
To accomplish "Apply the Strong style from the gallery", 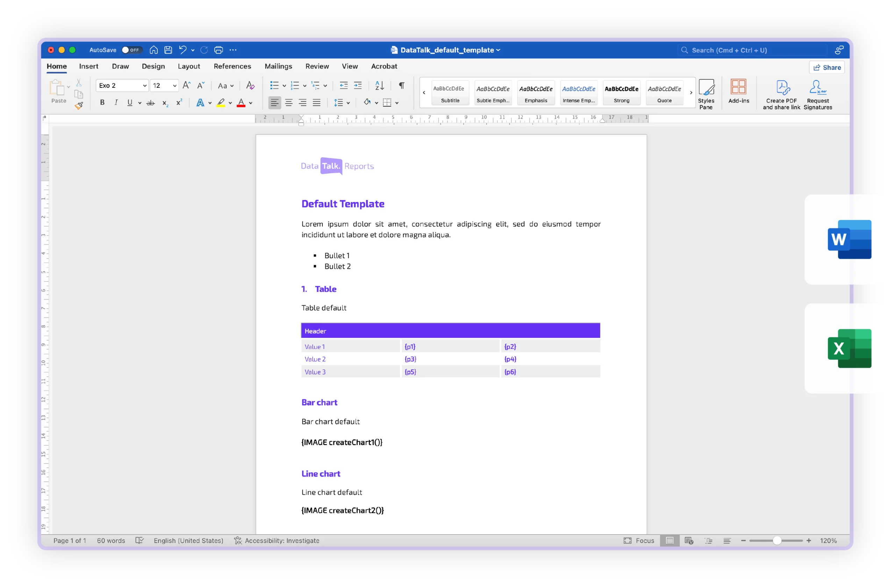I will (622, 93).
